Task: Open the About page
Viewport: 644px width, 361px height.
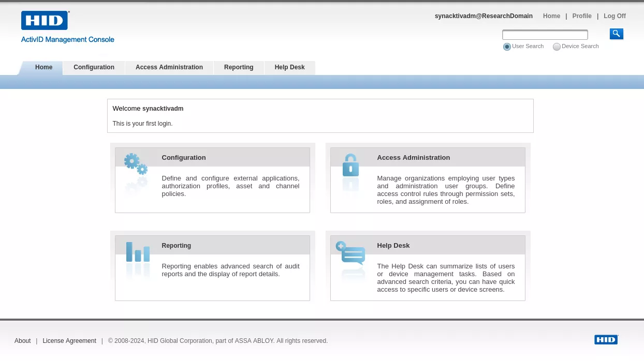Action: (23, 341)
